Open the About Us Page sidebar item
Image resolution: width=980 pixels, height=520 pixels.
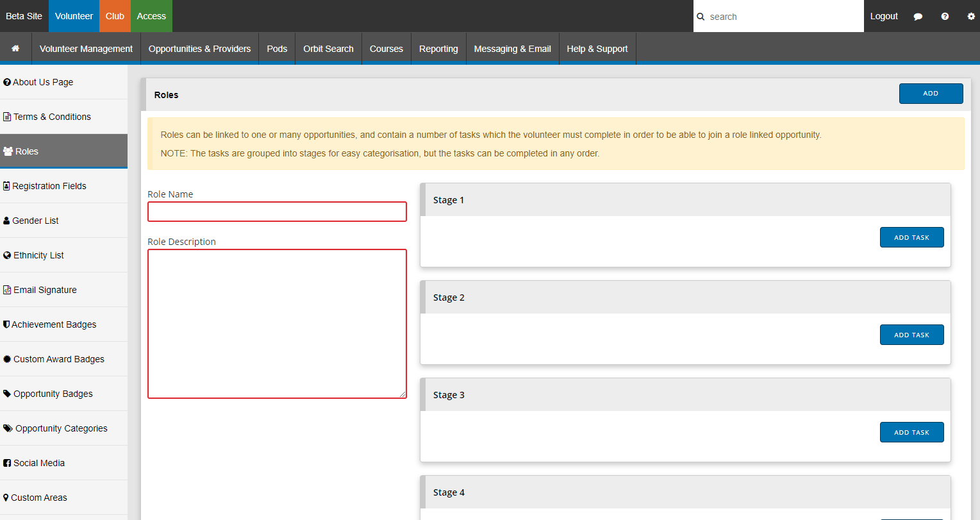43,82
